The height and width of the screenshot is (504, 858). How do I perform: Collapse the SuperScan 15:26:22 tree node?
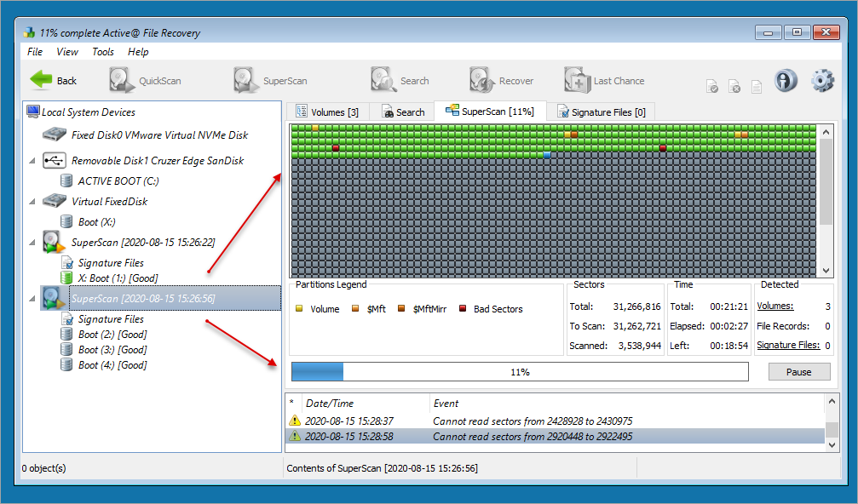tap(32, 243)
